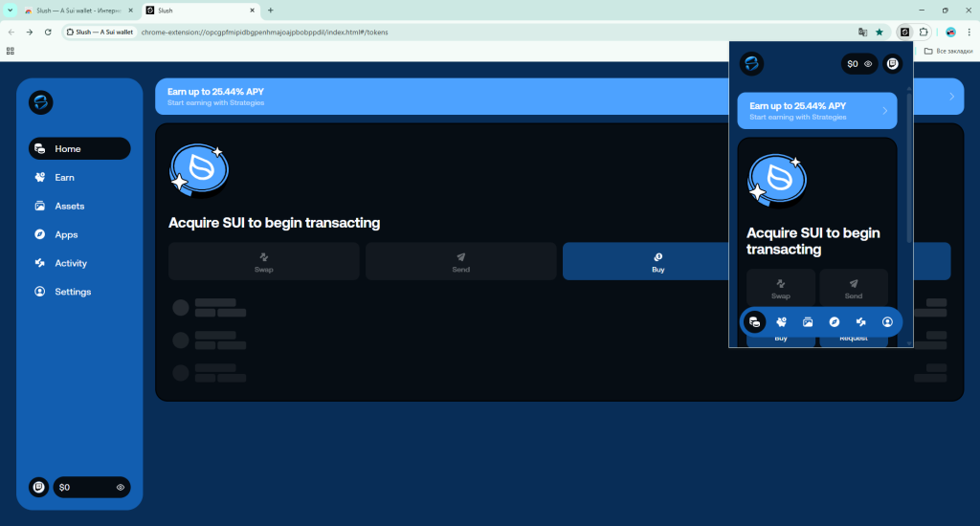Open the Chrome extensions puzzle icon
Viewport: 980px width, 526px height.
(924, 32)
